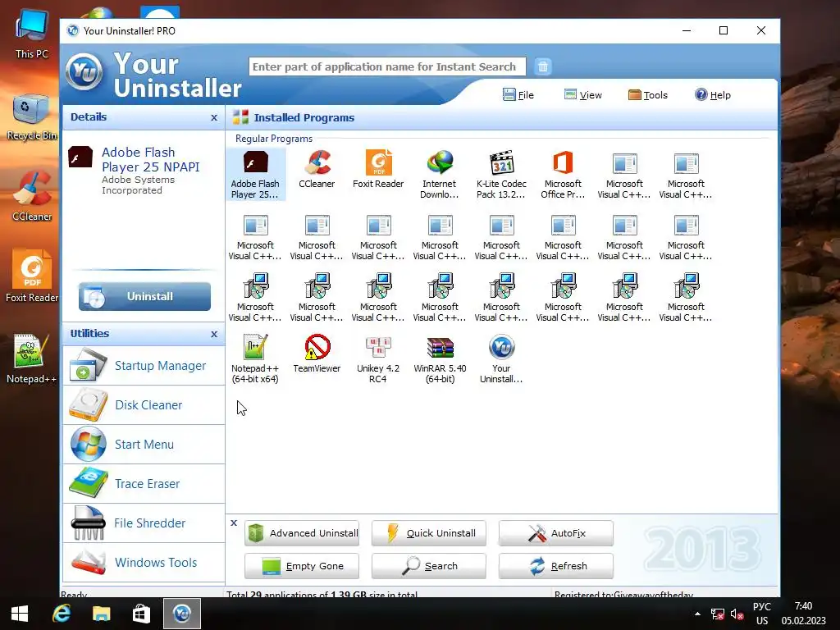The height and width of the screenshot is (630, 840).
Task: Open the Tools menu
Action: coord(648,95)
